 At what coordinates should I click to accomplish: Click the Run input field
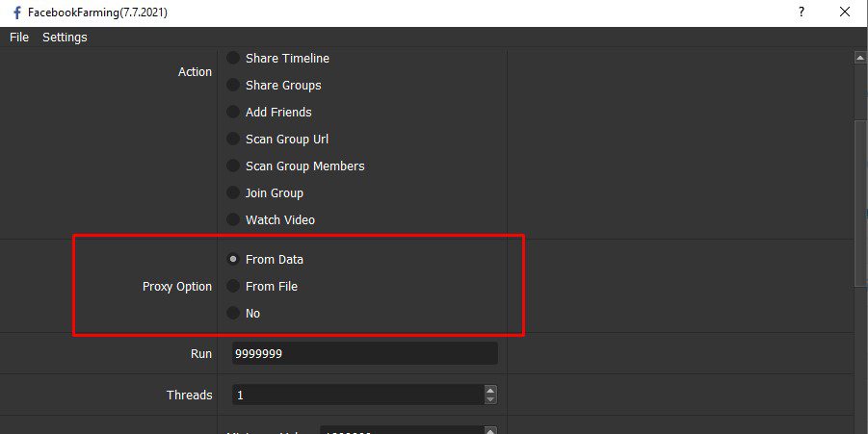pyautogui.click(x=365, y=353)
